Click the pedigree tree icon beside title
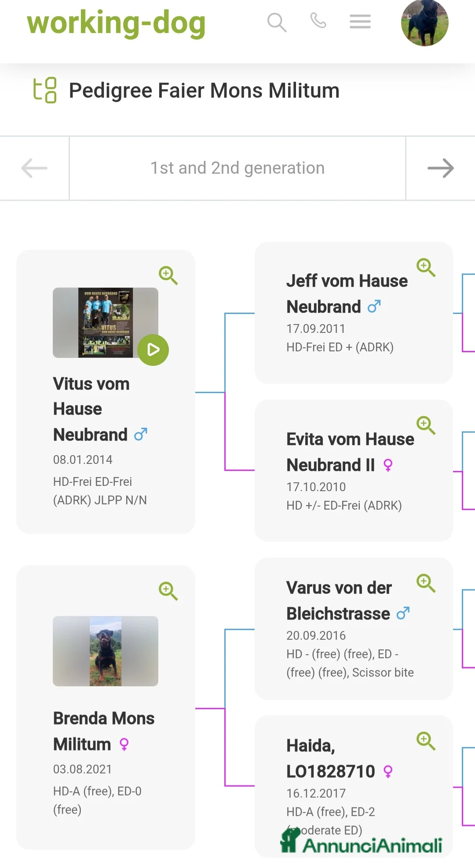This screenshot has width=475, height=868. 45,90
